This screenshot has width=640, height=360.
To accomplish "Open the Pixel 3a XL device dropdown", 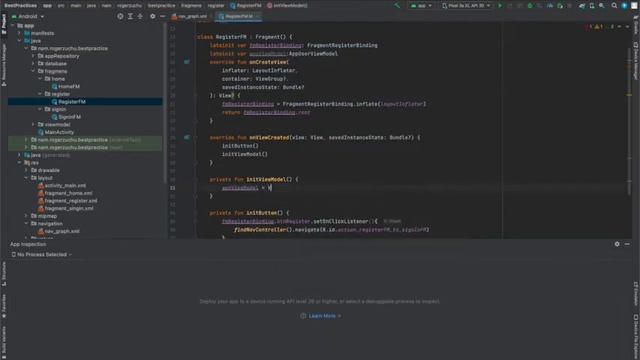I will [466, 6].
